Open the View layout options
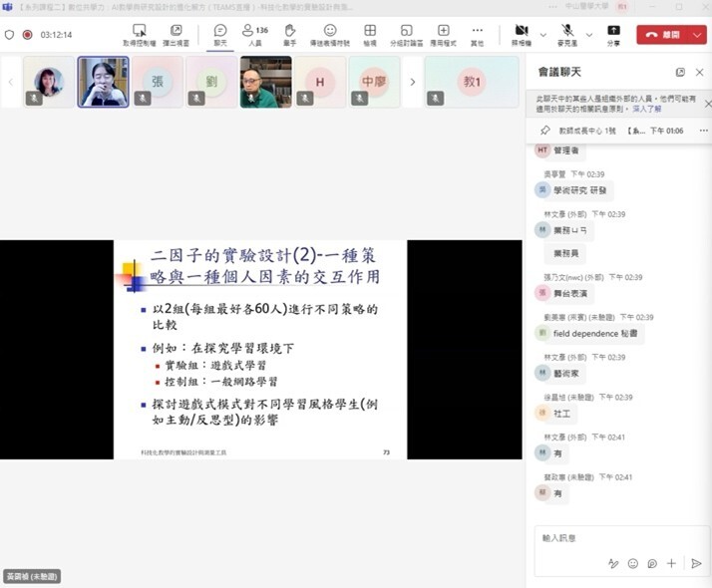The image size is (712, 588). click(370, 34)
